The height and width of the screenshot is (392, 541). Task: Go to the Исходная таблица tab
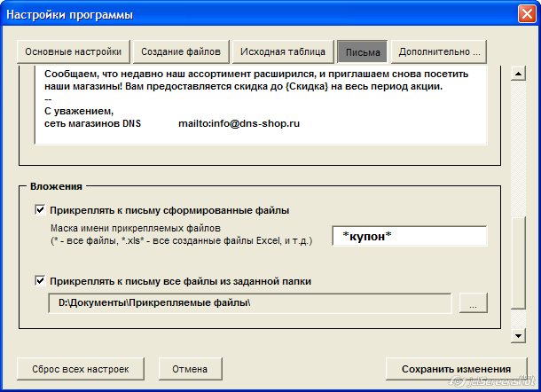click(283, 51)
